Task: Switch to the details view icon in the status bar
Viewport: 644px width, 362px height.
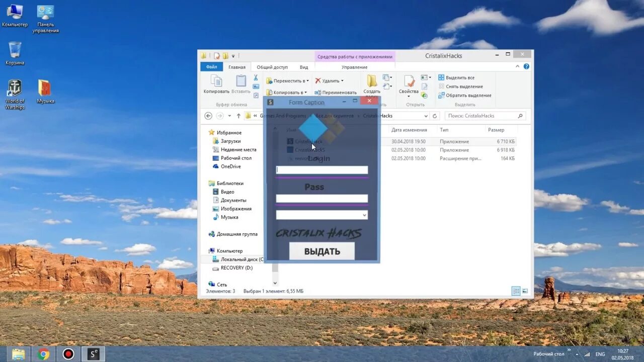Action: [x=516, y=291]
